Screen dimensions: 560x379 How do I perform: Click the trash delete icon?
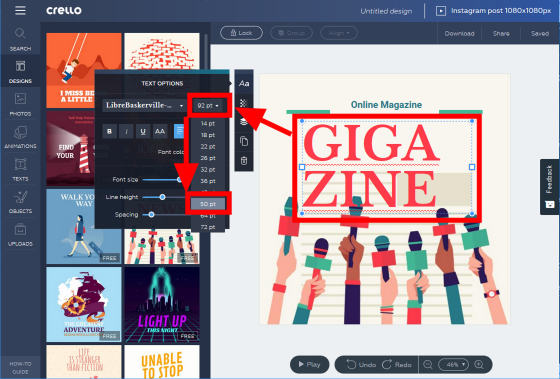coord(244,161)
